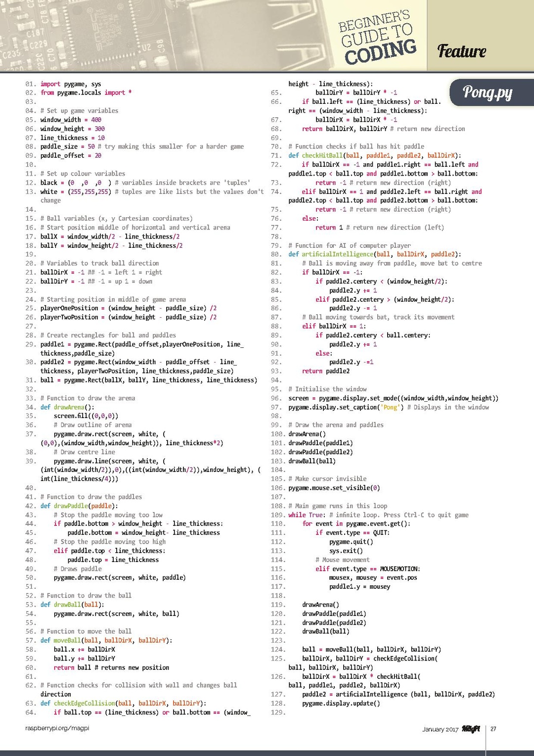Screen dimensions: 534x756
Task: Click page number 27 in the footer
Action: [493, 729]
